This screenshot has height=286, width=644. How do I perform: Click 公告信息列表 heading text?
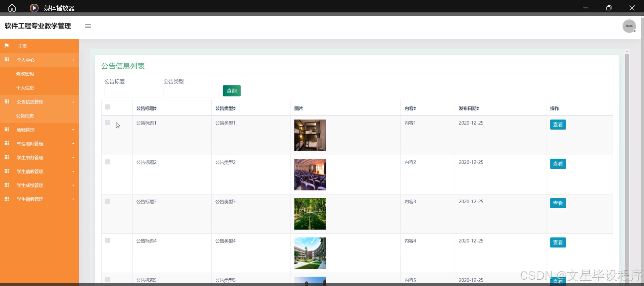pos(123,66)
